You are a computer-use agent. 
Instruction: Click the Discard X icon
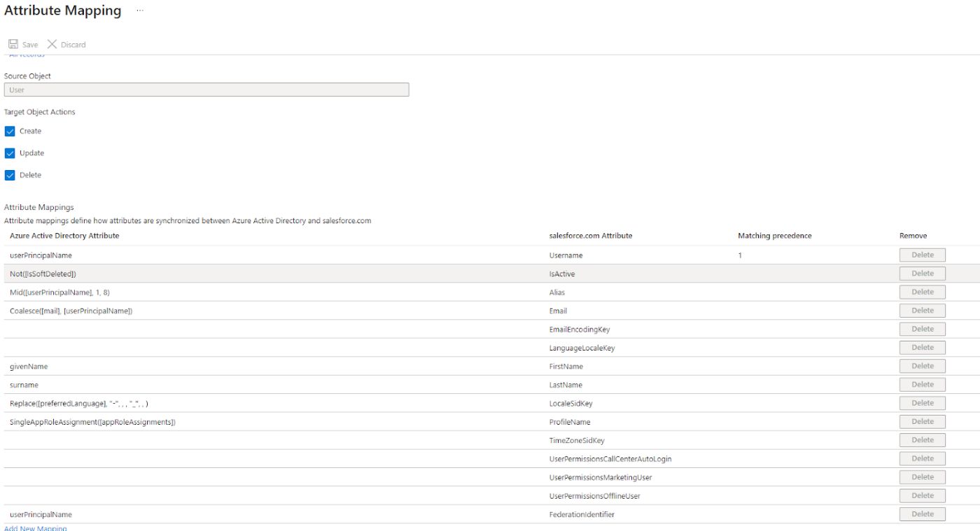(x=52, y=44)
